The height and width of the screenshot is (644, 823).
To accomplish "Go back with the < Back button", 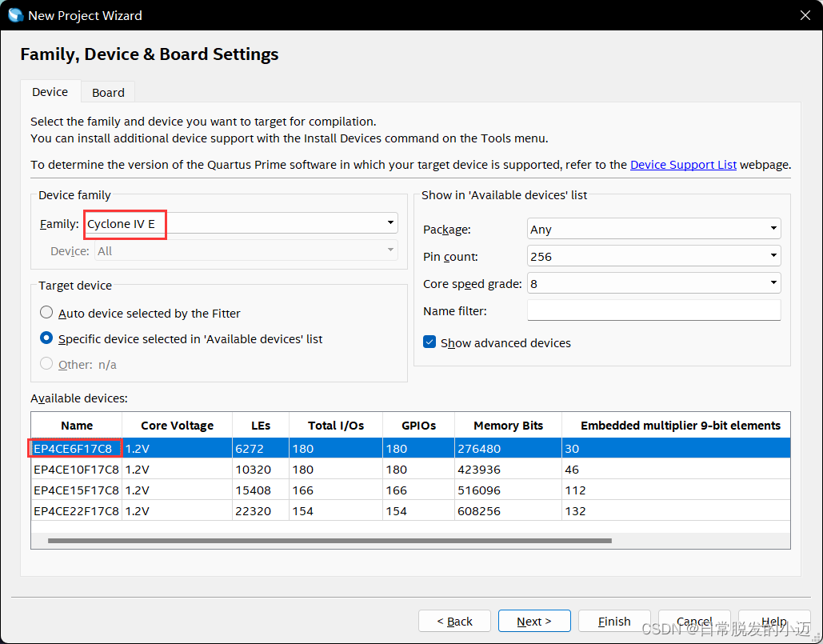I will point(454,621).
